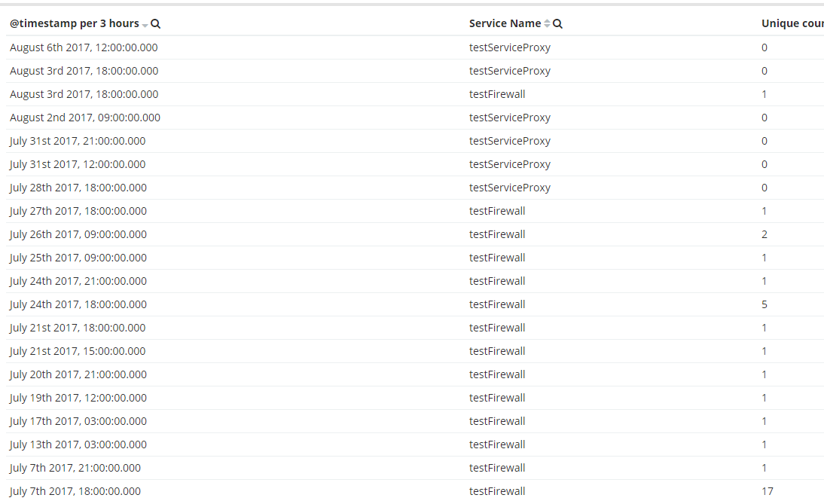The width and height of the screenshot is (824, 504).
Task: Select the cell 'July 31st 2017, 21:00:00.000'
Action: click(78, 141)
